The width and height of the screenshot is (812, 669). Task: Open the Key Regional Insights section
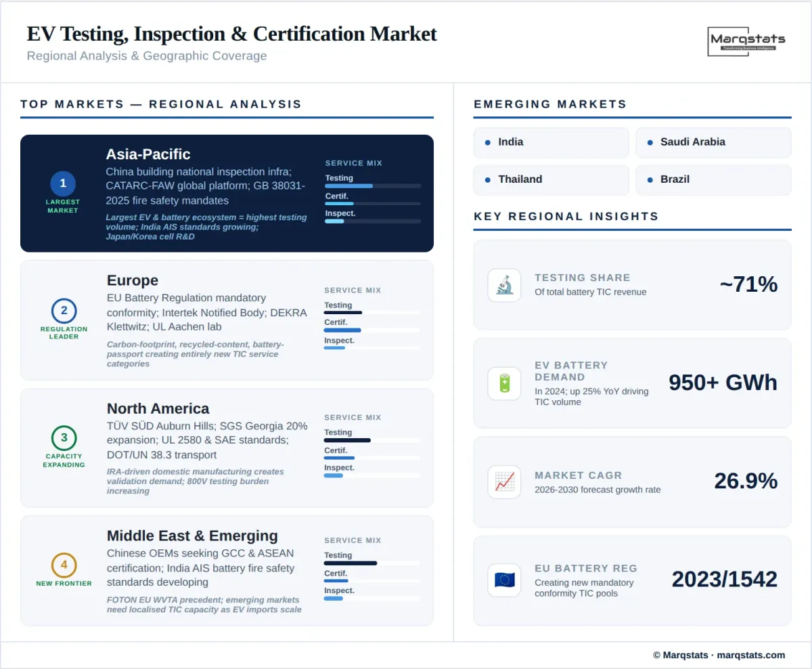[x=565, y=216]
